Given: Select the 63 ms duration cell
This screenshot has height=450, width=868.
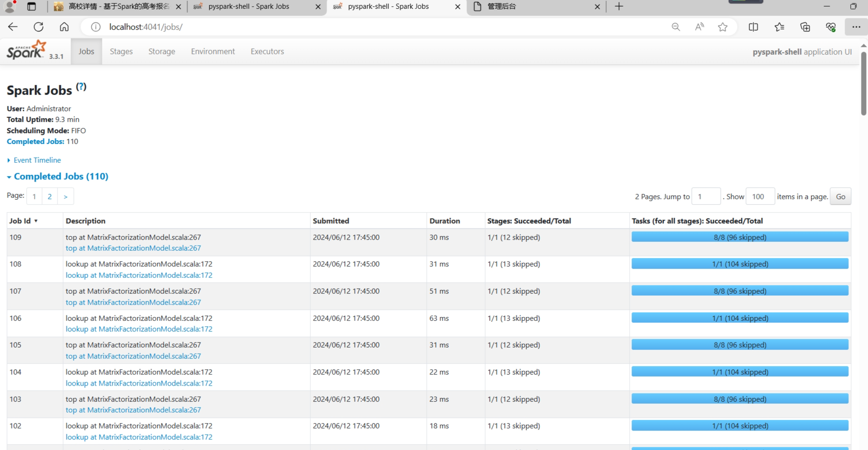Looking at the screenshot, I should [x=455, y=323].
